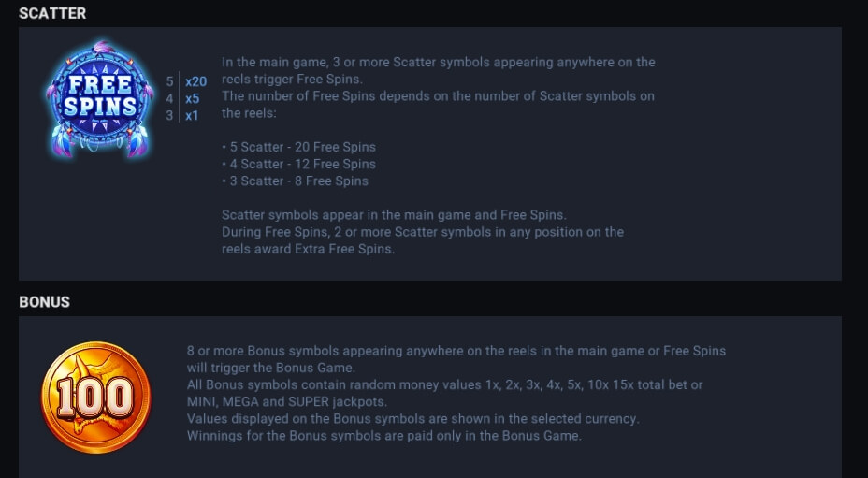The width and height of the screenshot is (868, 478).
Task: Click the scatter count 4 in paytable
Action: coord(169,98)
